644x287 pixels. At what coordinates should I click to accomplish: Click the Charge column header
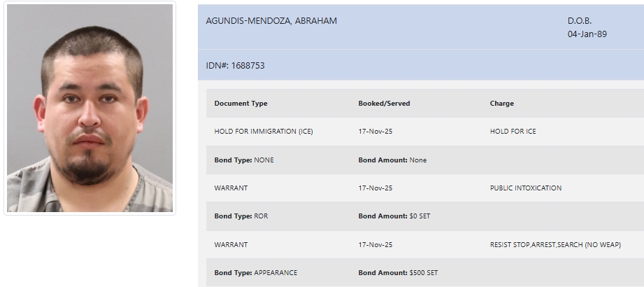click(x=501, y=104)
